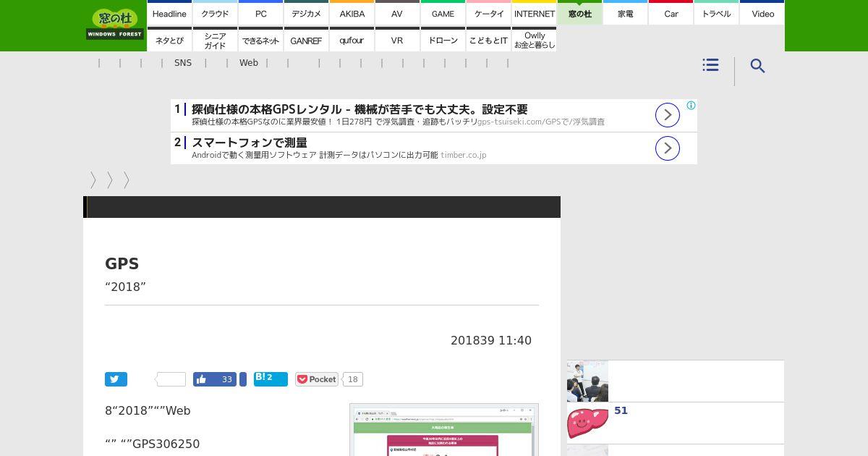Click the date text 201839 11:40
This screenshot has height=456, width=868.
pyautogui.click(x=491, y=340)
